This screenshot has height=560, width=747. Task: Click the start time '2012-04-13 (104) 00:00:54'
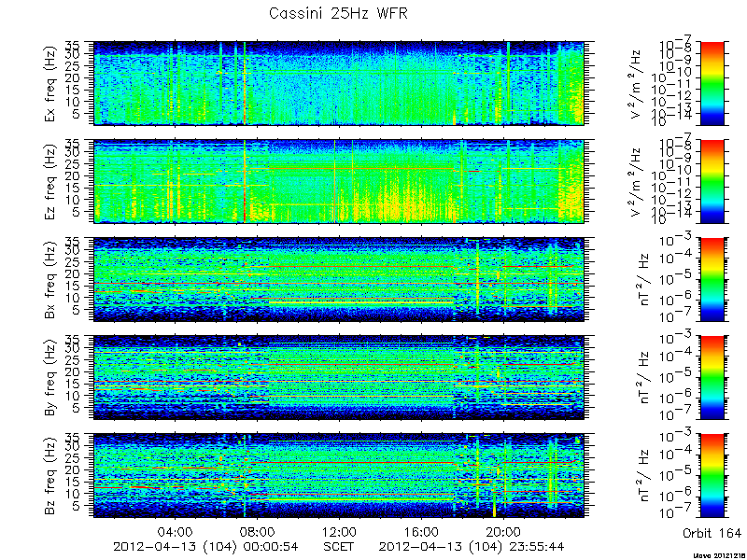click(205, 547)
